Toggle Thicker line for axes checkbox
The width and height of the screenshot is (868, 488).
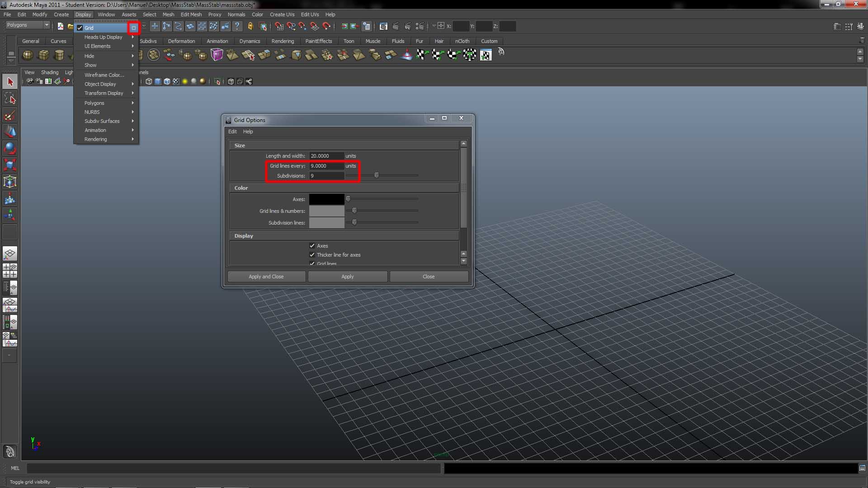click(x=312, y=255)
